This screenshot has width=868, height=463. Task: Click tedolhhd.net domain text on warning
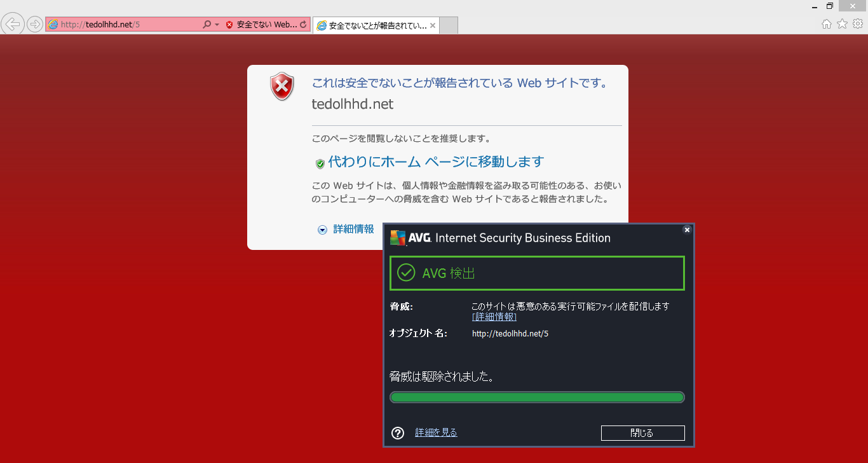coord(353,104)
